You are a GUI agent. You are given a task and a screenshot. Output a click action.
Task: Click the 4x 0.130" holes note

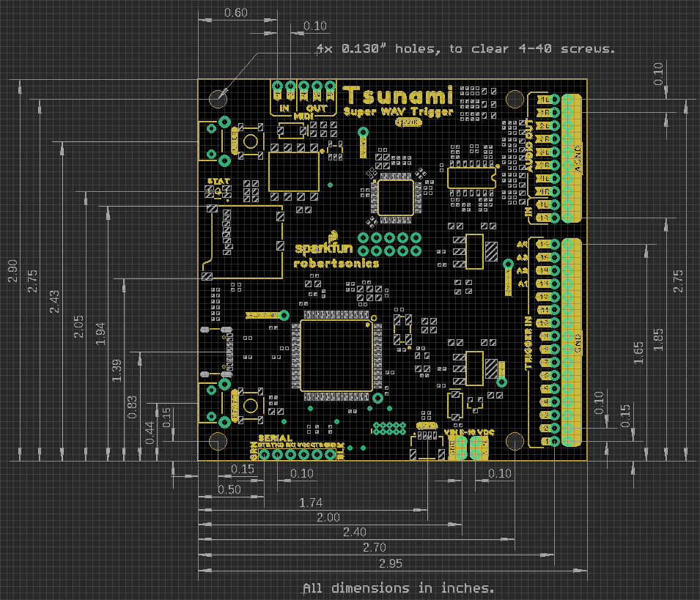pos(465,48)
